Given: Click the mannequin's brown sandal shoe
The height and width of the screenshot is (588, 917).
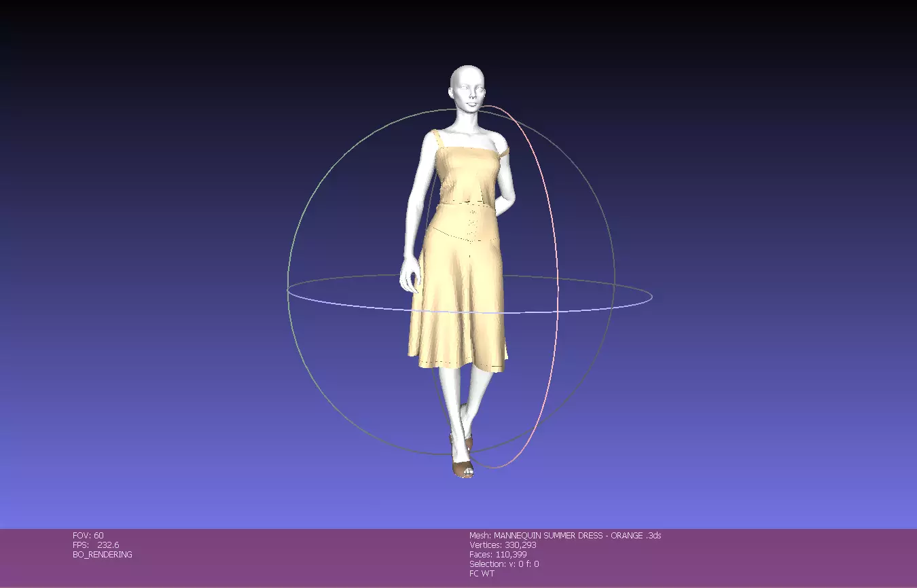Looking at the screenshot, I should (463, 468).
